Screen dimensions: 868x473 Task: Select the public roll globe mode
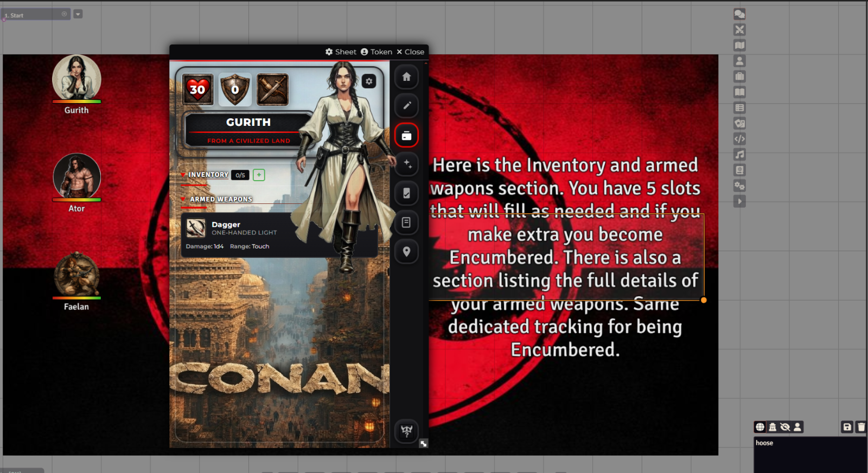coord(760,427)
